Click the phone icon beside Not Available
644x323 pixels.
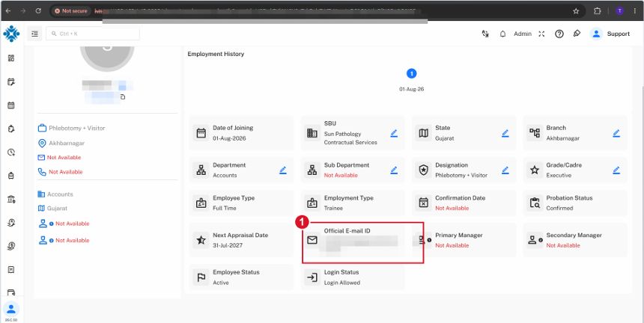click(x=41, y=172)
